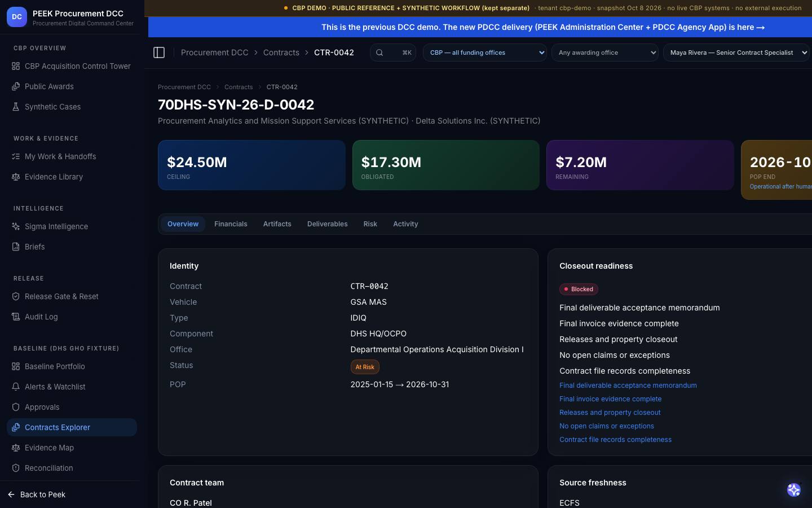Click the Contracts Explorer icon

[16, 427]
